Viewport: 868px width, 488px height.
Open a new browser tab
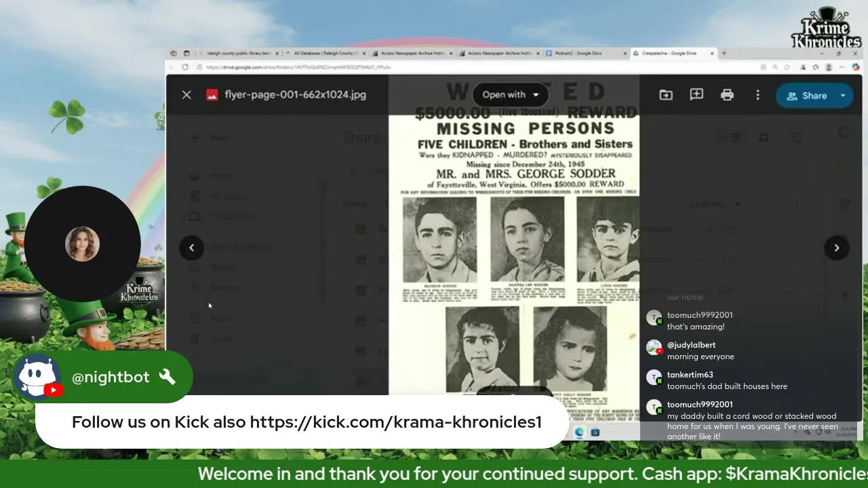[724, 53]
